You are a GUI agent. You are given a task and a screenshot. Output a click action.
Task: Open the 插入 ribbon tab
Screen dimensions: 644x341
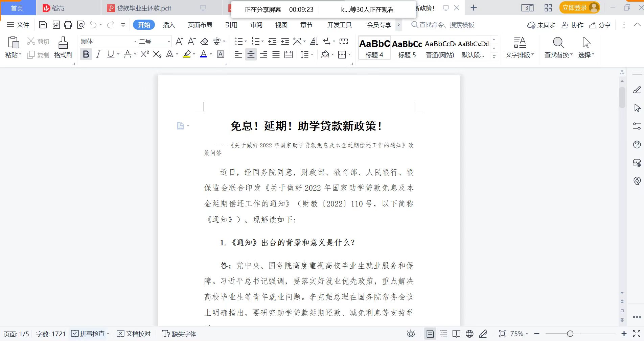(x=169, y=25)
